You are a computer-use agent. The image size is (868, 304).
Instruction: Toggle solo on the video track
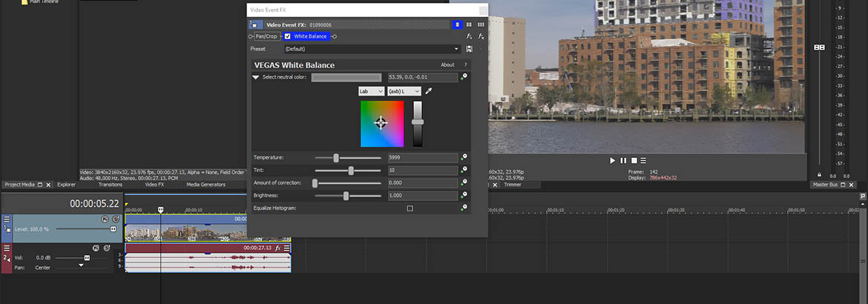[116, 219]
